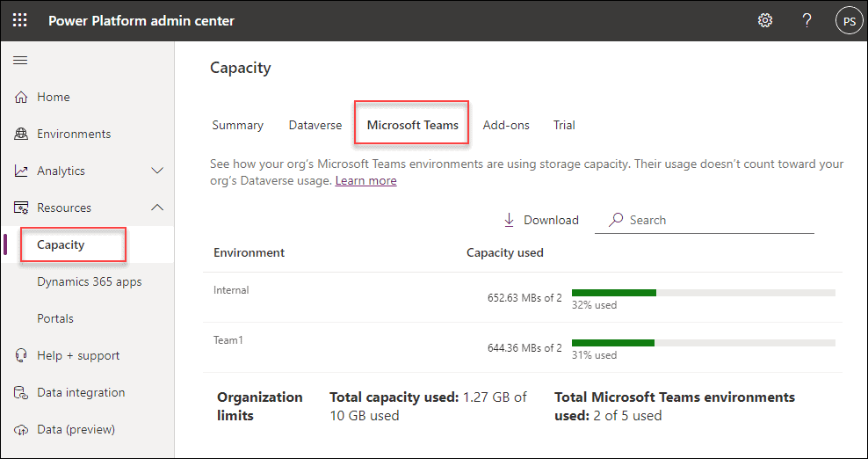Open the Internal environment row

tap(523, 297)
